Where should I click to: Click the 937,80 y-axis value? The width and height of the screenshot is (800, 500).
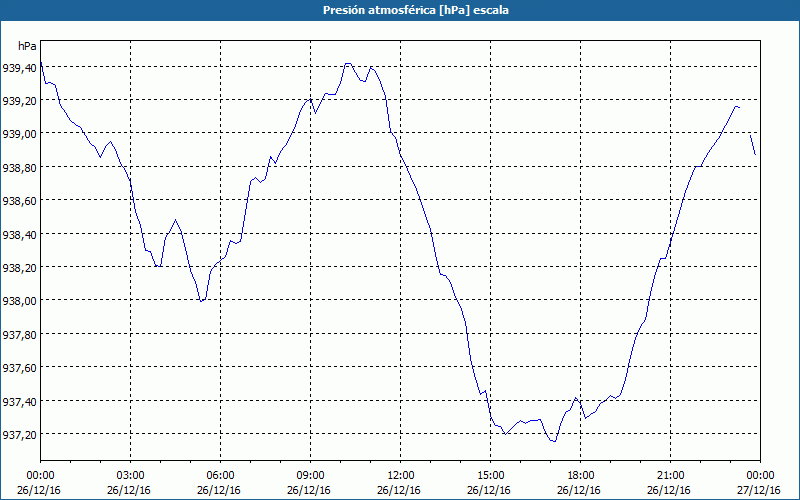[19, 335]
